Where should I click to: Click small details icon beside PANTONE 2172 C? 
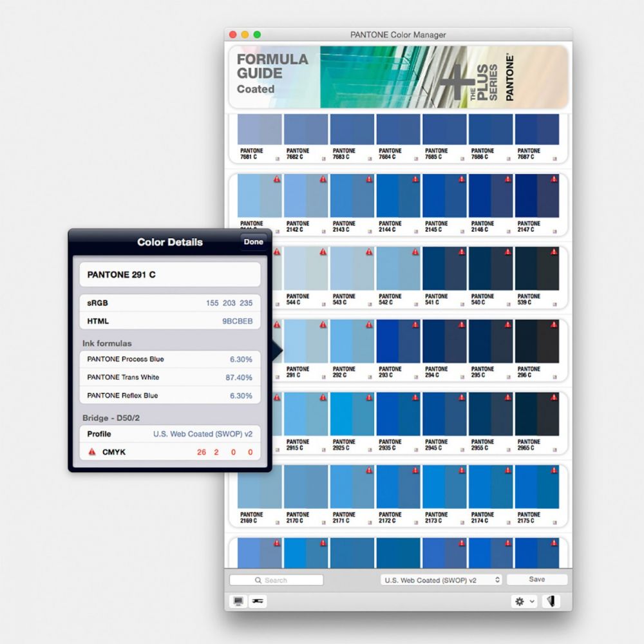pos(416,522)
